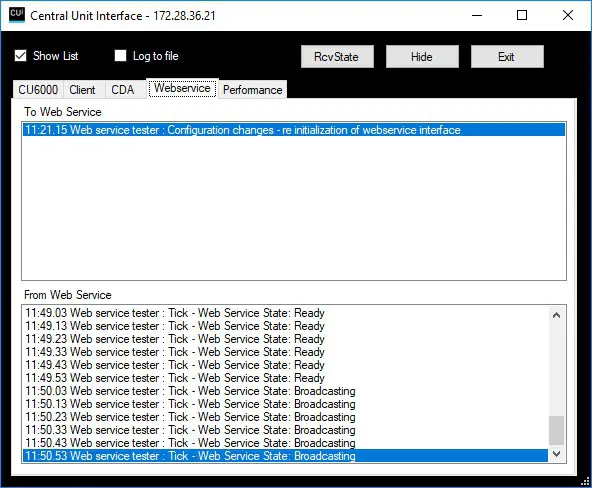592x488 pixels.
Task: Uncheck the Show List checkbox
Action: [x=20, y=56]
